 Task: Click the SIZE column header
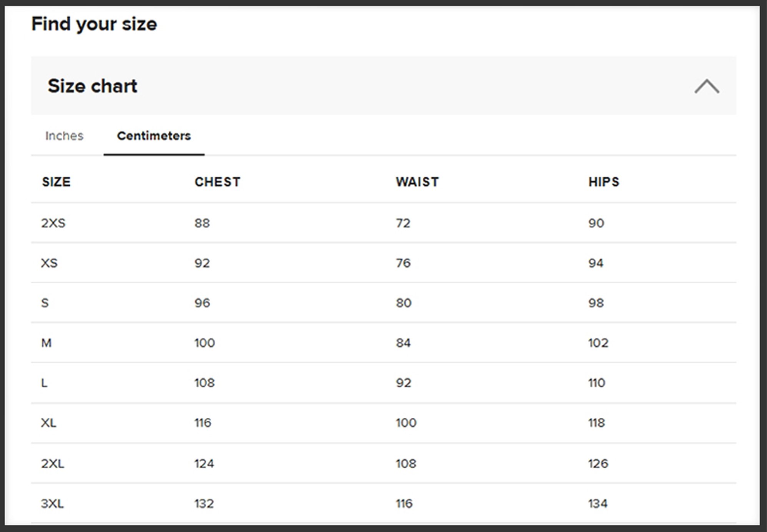56,182
